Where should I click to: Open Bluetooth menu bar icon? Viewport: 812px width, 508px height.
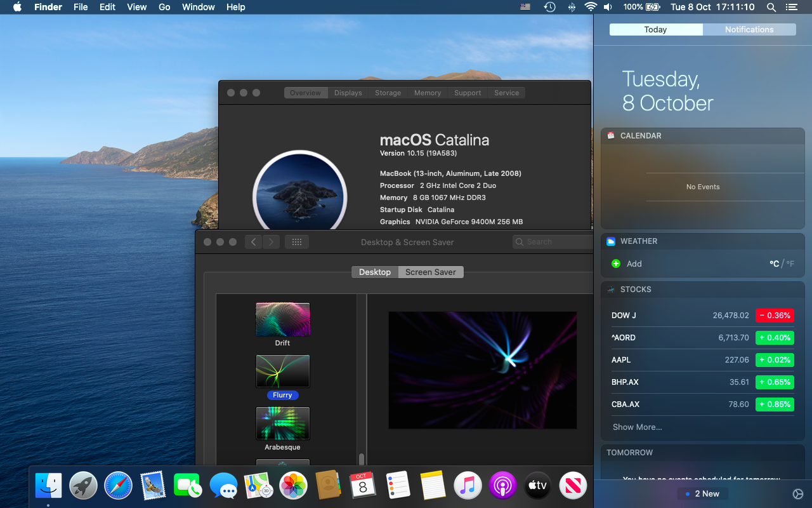pyautogui.click(x=572, y=7)
